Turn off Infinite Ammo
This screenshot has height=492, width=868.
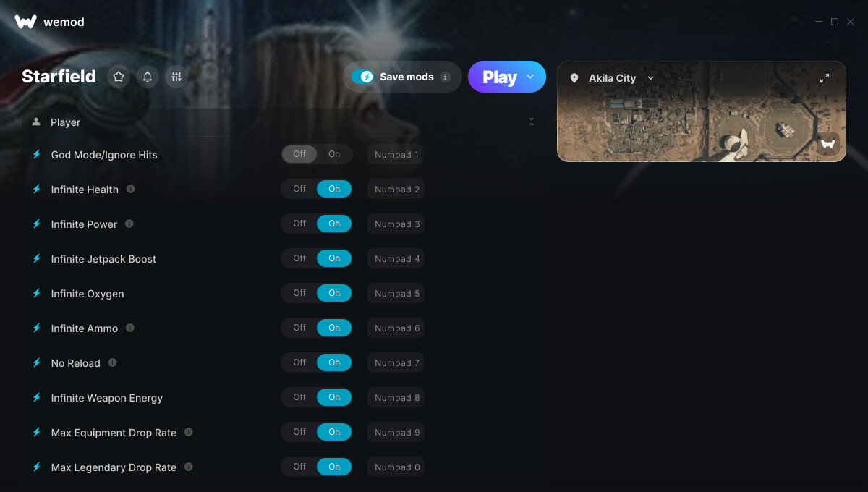(299, 328)
